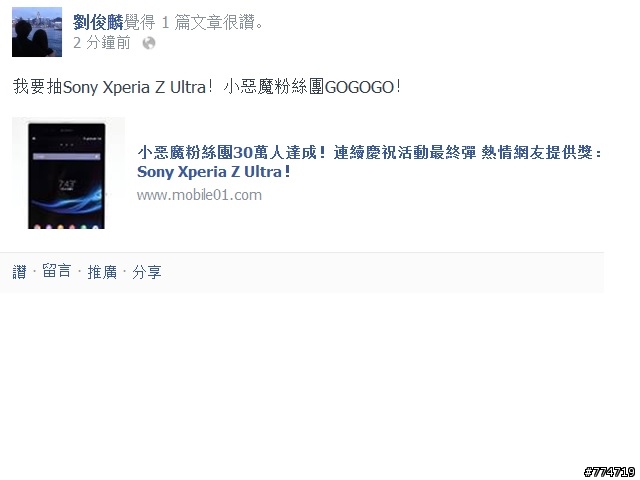Click the 熱情網友提供獎 part of headline
Image resolution: width=640 pixels, height=480 pixels.
tap(537, 153)
